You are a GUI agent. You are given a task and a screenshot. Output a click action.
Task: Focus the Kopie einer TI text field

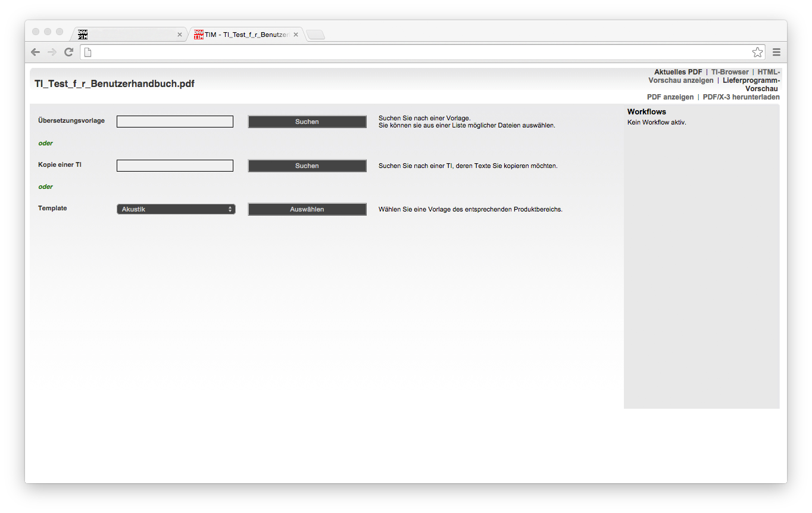tap(175, 166)
